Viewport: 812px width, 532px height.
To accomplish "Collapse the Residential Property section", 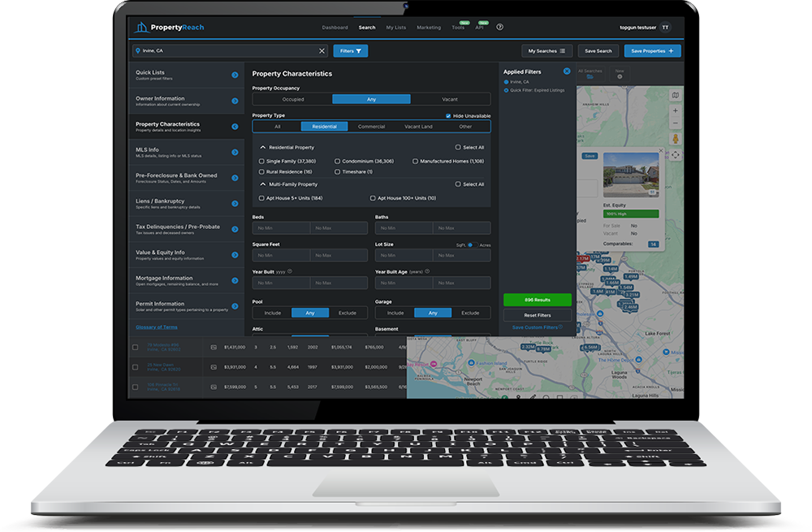I will click(263, 148).
